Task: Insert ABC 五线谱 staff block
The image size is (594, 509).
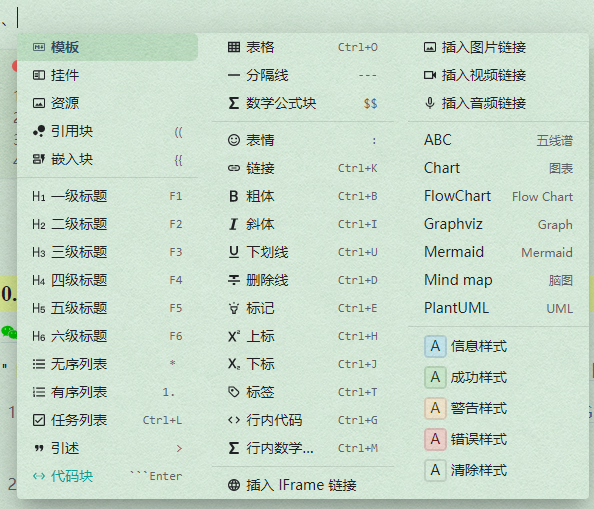Action: coord(498,141)
